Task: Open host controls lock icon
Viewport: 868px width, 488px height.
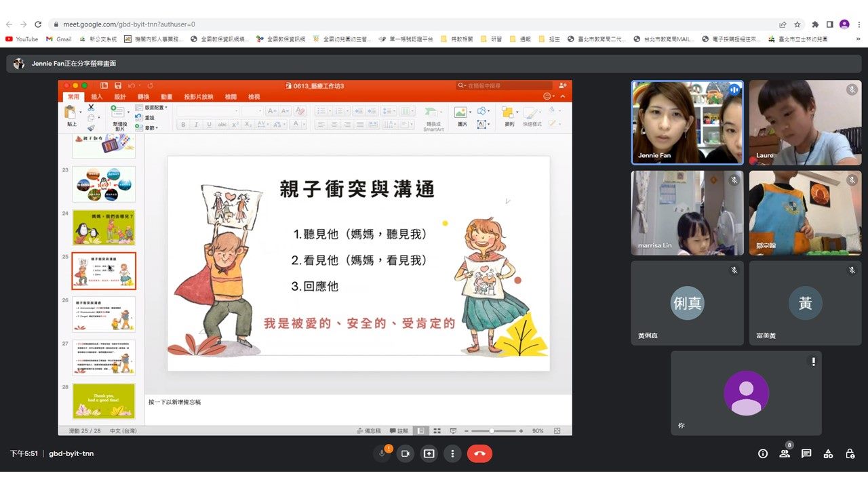Action: click(x=850, y=453)
